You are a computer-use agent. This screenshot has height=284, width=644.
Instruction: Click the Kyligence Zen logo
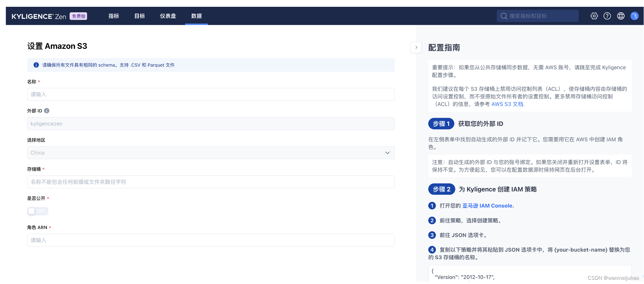point(39,16)
